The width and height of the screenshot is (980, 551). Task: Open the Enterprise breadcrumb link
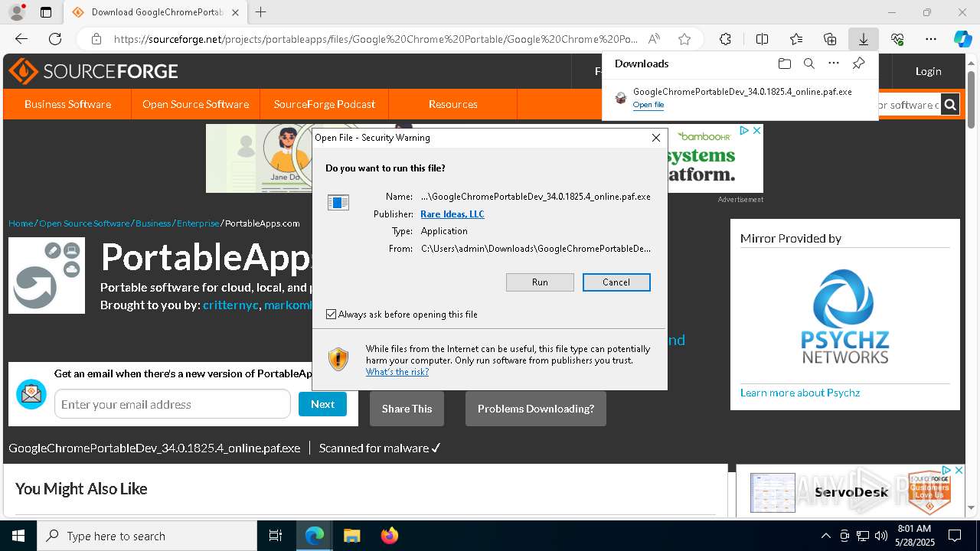coord(198,223)
